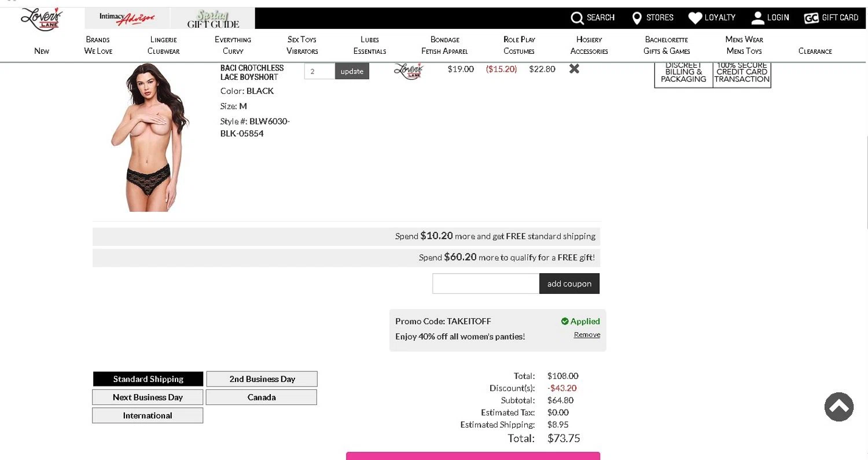Open Loyalty via heart icon
The width and height of the screenshot is (868, 460).
coord(695,19)
